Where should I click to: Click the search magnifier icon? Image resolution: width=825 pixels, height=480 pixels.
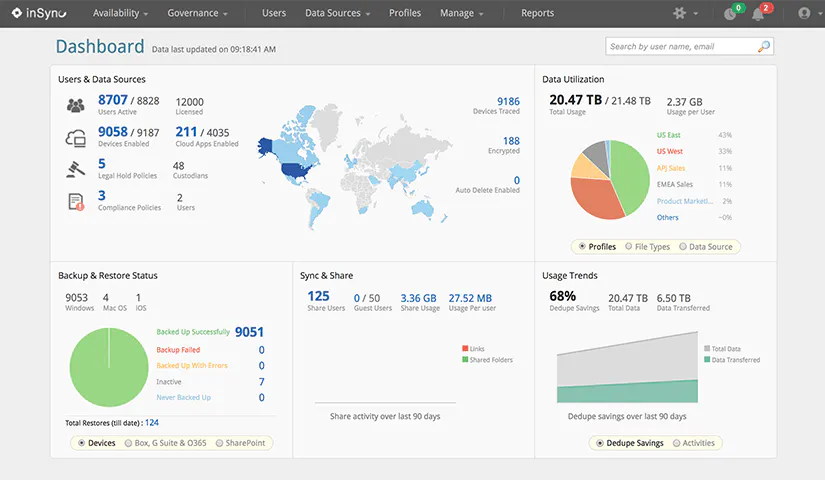coord(763,47)
